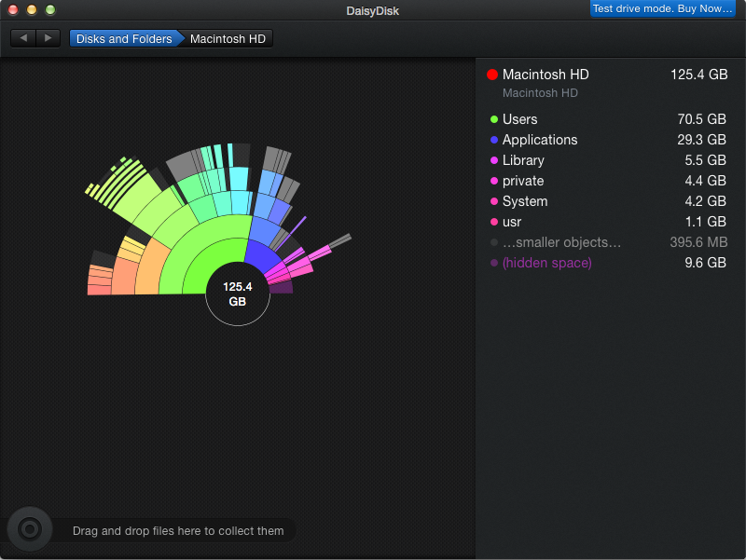Select the Applications folder row
The width and height of the screenshot is (746, 560).
click(609, 140)
